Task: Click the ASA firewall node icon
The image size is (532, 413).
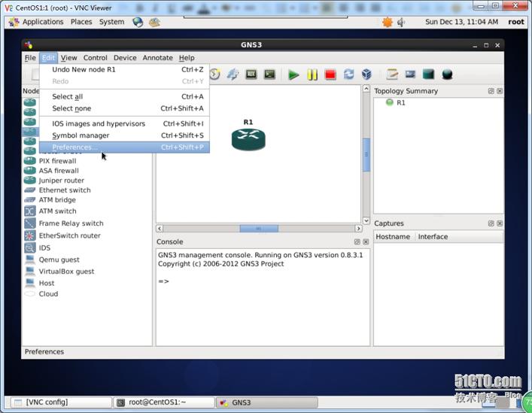Action: (30, 171)
